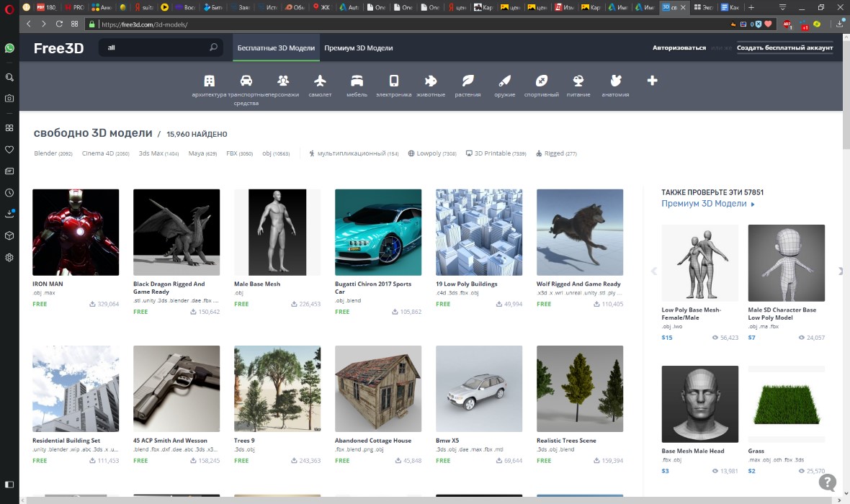Image resolution: width=850 pixels, height=504 pixels.
Task: Click the plus icon for more categories
Action: [652, 80]
